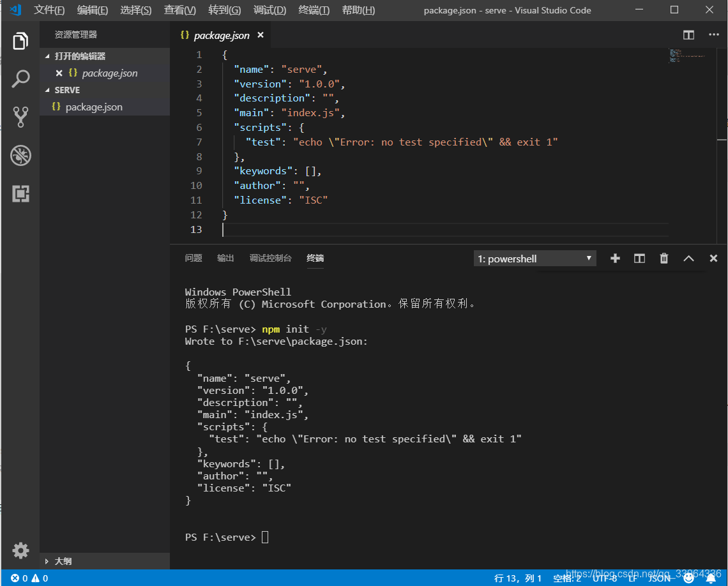This screenshot has width=728, height=586.
Task: Click the editor minimap preview
Action: [x=687, y=56]
